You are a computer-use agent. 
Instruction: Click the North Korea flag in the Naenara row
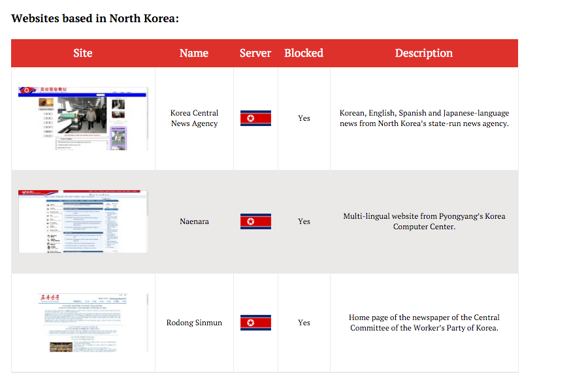click(255, 221)
